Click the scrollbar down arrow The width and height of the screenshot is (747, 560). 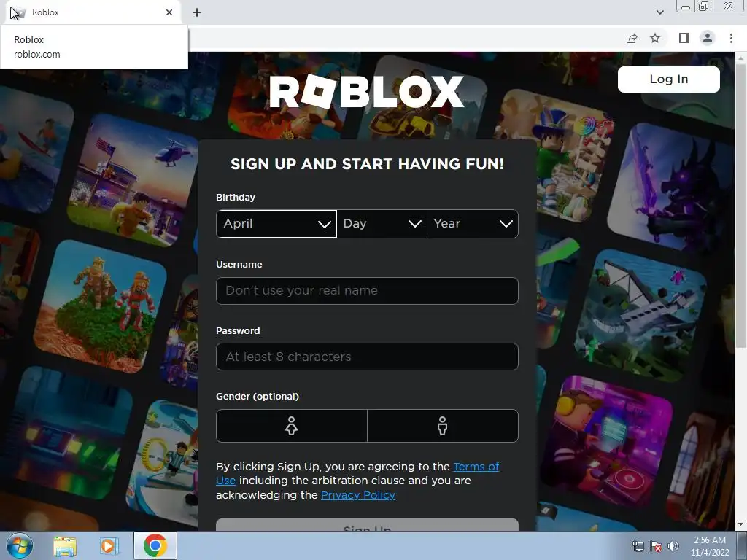740,524
